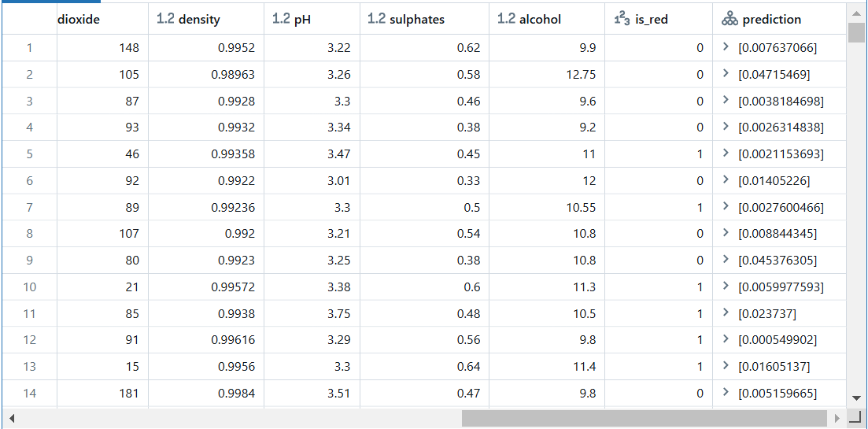Viewport: 868px width, 429px height.
Task: Select the pH column header label
Action: [302, 20]
